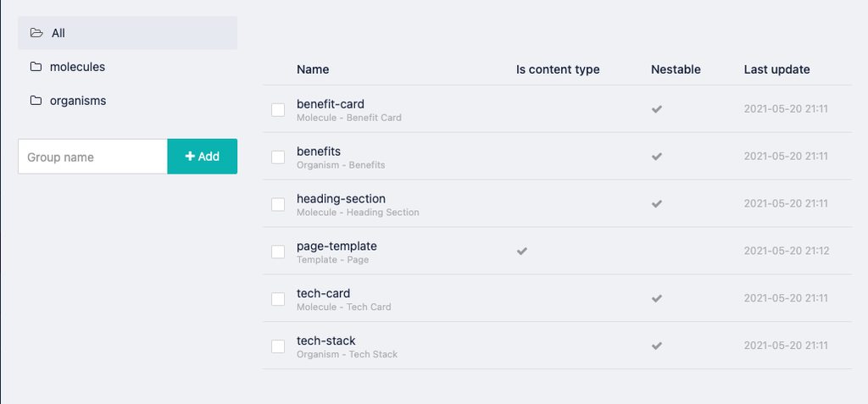Open the organisms group
The width and height of the screenshot is (868, 404).
78,101
